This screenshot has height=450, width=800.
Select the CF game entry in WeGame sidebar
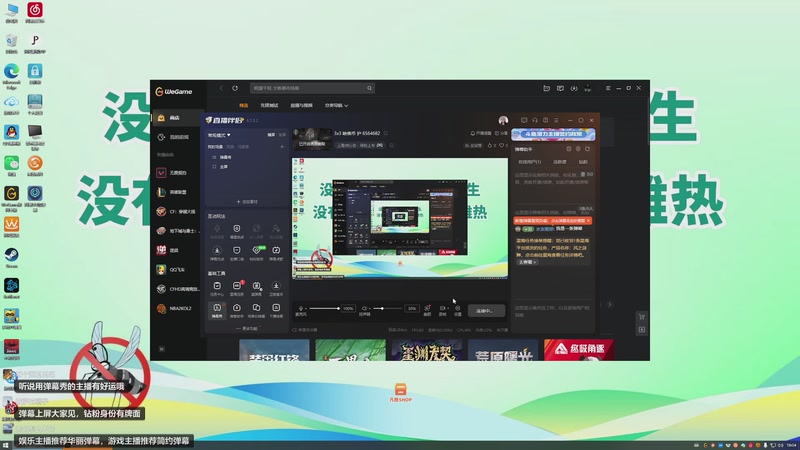tap(178, 211)
